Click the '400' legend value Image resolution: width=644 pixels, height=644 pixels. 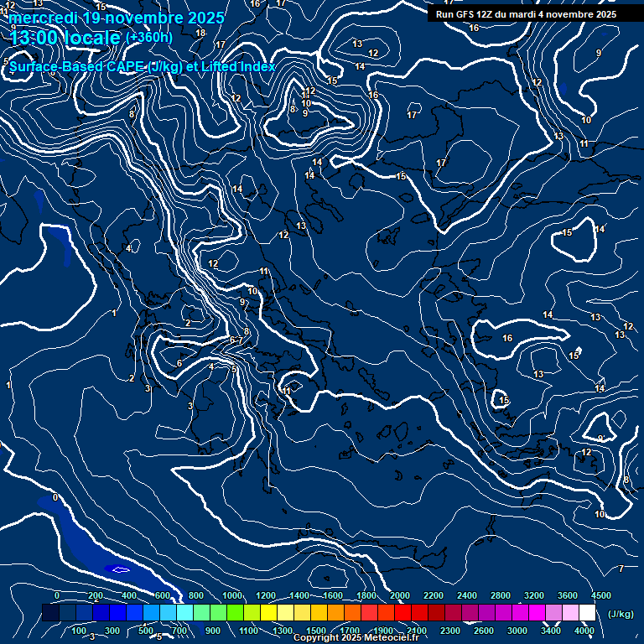(129, 595)
